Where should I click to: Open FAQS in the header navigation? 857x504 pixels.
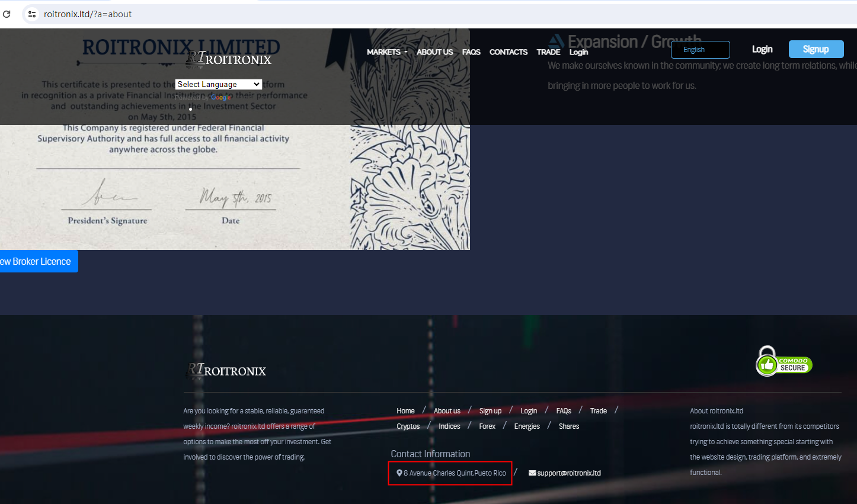click(471, 52)
